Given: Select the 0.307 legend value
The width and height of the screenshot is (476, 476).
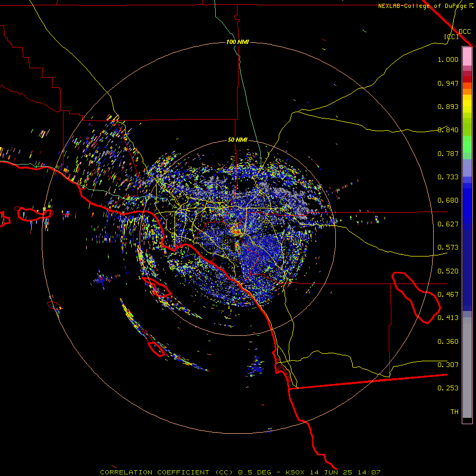Looking at the screenshot, I should (x=448, y=365).
